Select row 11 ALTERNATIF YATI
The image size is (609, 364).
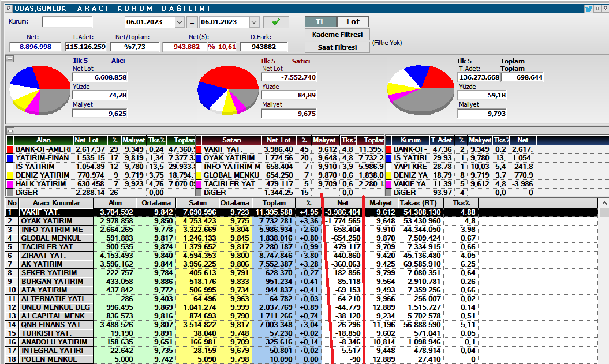(301, 299)
